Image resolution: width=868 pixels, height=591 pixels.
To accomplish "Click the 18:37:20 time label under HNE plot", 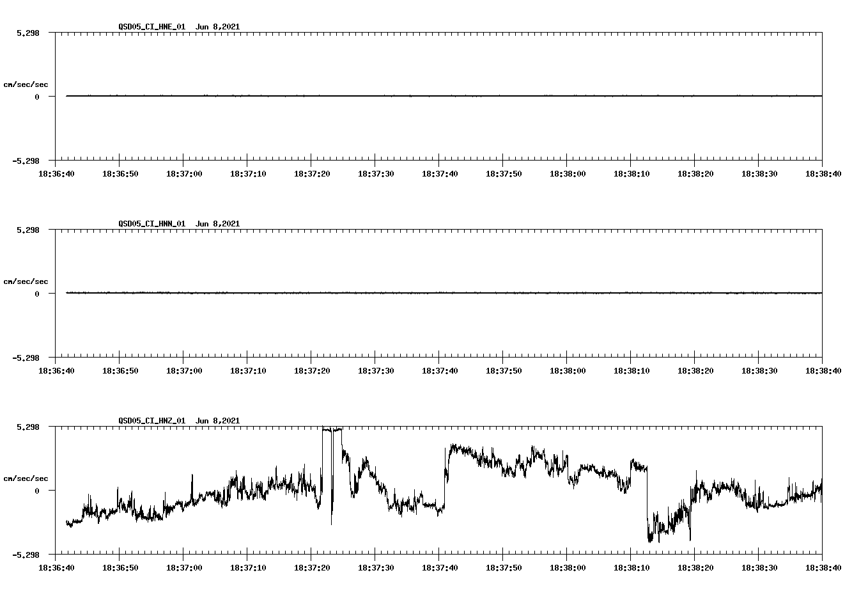I will pos(312,173).
